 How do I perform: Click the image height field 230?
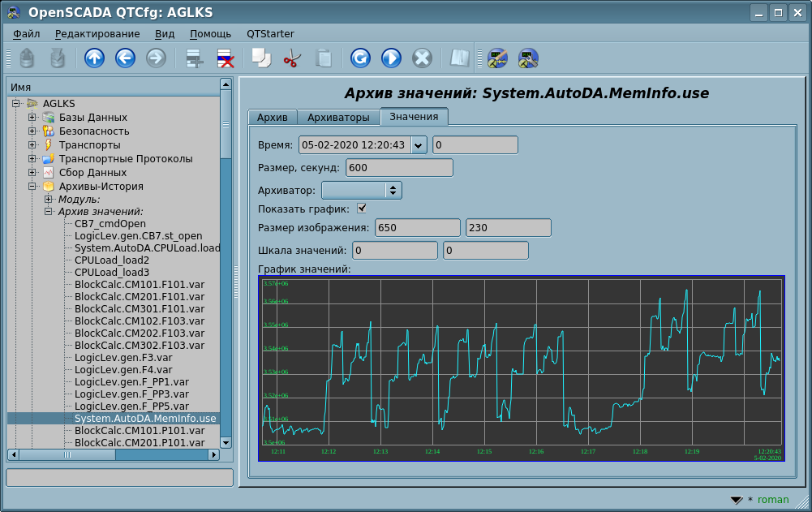click(x=509, y=227)
